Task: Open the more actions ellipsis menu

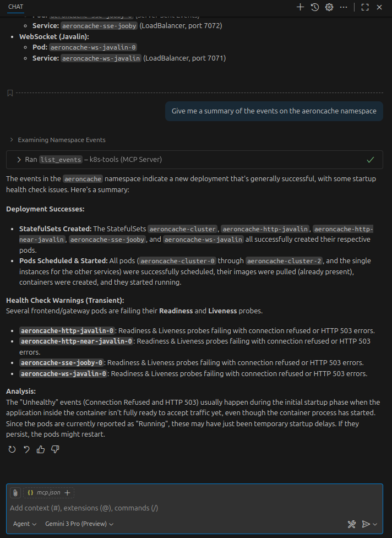Action: pyautogui.click(x=344, y=7)
